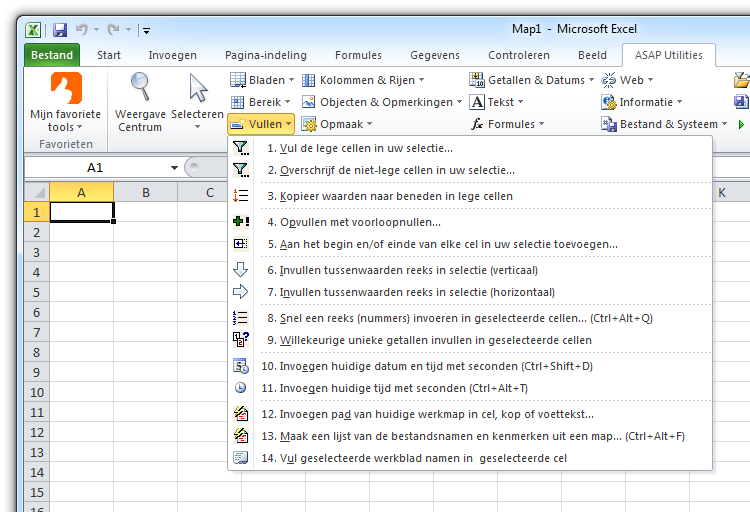This screenshot has width=750, height=512.
Task: Switch to the Invoegen ribbon tab
Action: (172, 55)
